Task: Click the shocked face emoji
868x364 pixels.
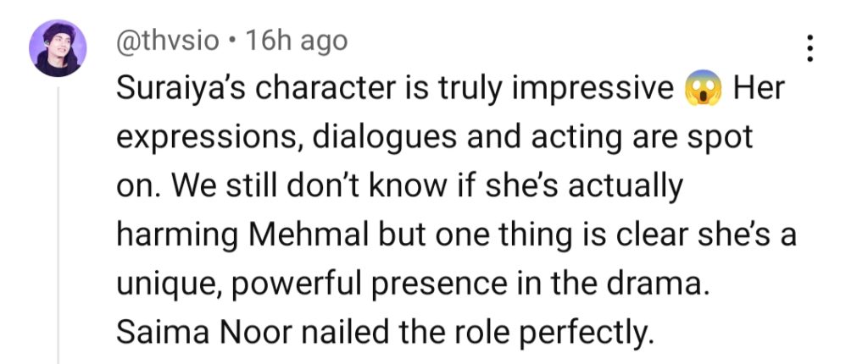Action: tap(703, 88)
